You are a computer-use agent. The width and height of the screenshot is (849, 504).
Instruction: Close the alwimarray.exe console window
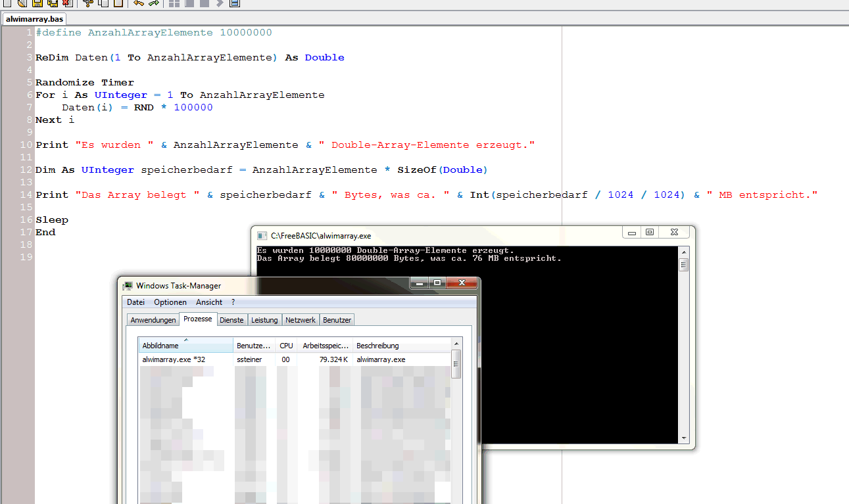click(674, 233)
